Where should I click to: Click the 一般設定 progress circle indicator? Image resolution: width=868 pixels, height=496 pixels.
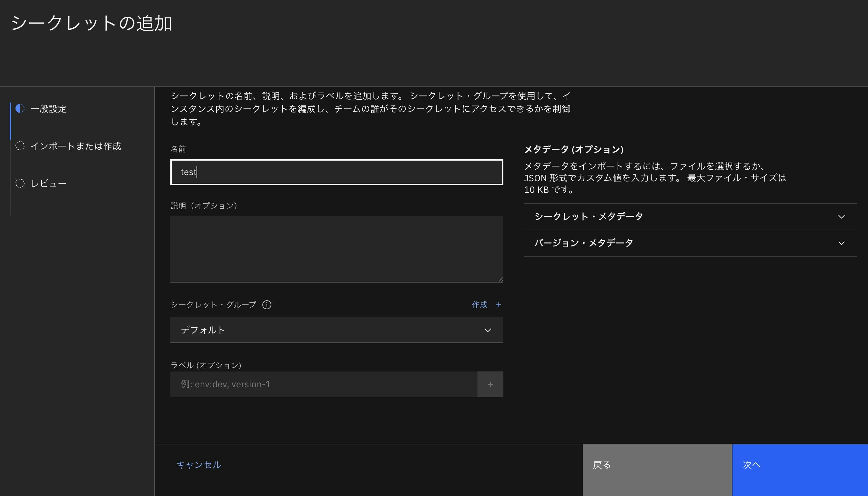(20, 109)
